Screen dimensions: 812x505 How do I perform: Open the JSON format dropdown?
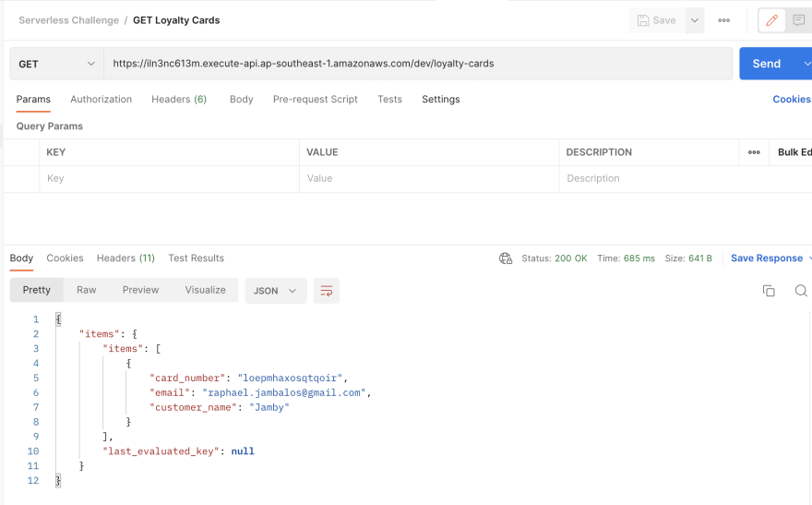click(x=276, y=291)
